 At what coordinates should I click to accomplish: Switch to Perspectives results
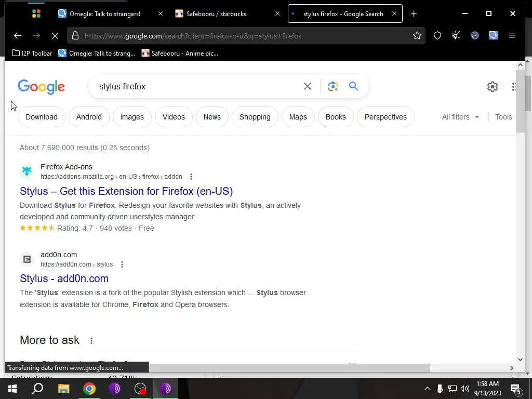point(385,117)
